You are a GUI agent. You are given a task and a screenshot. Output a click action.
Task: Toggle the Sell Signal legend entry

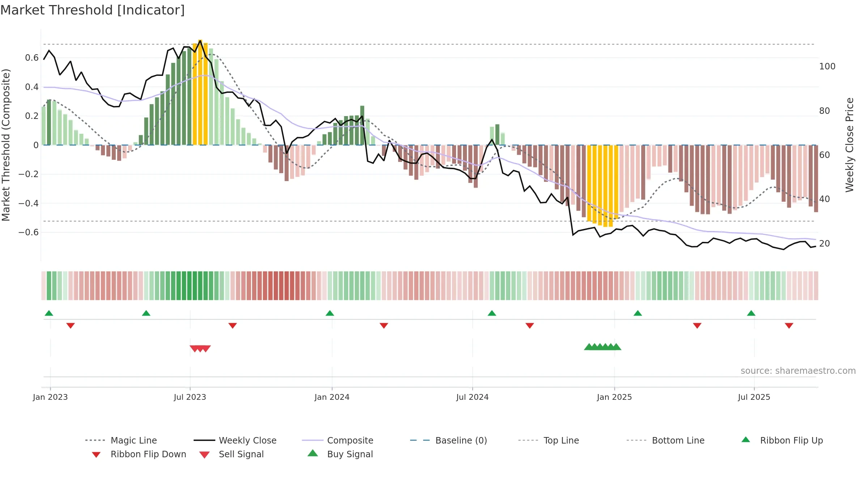click(x=231, y=454)
